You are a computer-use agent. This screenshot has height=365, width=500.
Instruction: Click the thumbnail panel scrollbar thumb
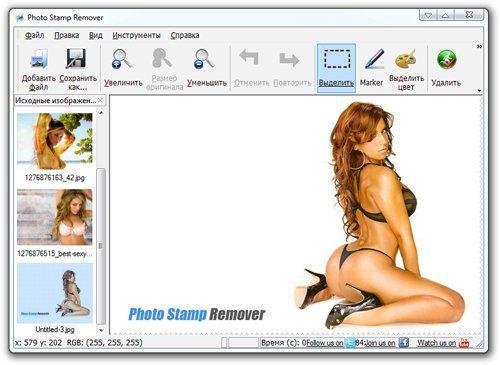[x=101, y=246]
